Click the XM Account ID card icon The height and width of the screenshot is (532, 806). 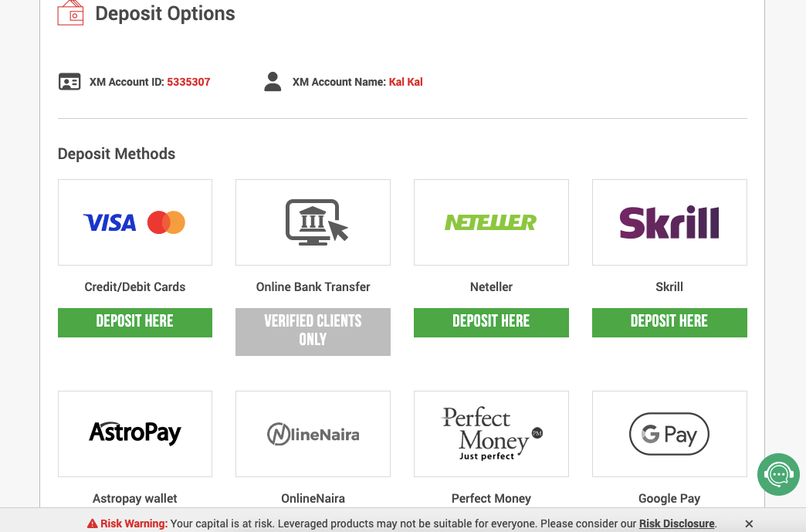tap(69, 82)
